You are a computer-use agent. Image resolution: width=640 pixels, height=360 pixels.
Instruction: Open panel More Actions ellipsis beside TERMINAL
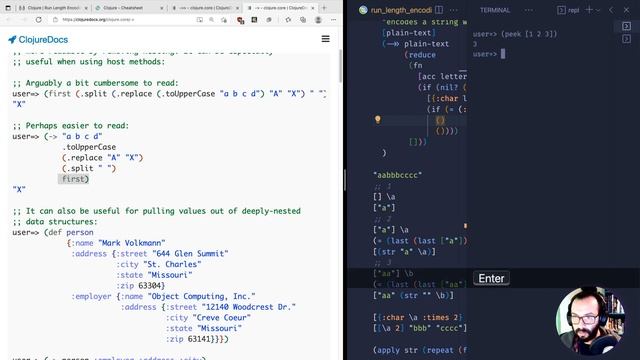click(x=529, y=10)
